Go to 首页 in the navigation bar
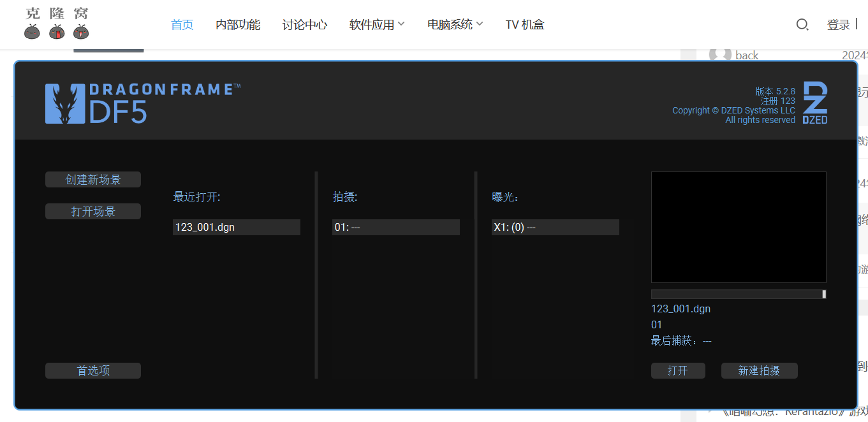868x422 pixels. tap(182, 25)
